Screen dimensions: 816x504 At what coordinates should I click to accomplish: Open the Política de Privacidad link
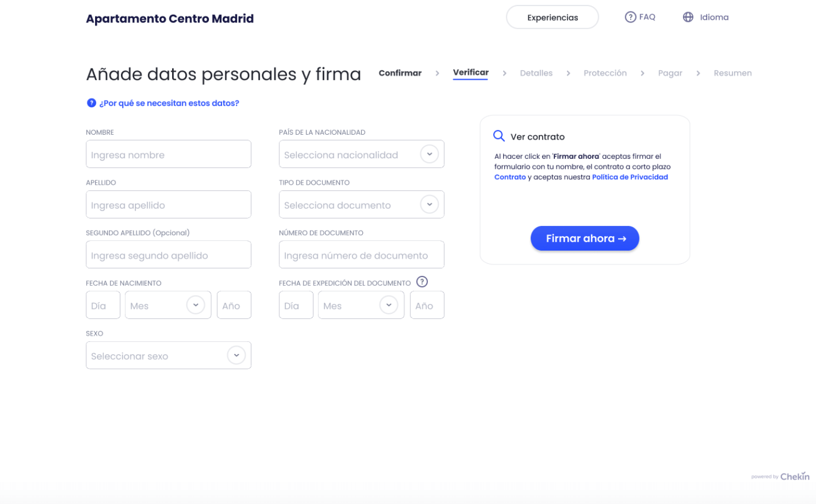(x=630, y=177)
